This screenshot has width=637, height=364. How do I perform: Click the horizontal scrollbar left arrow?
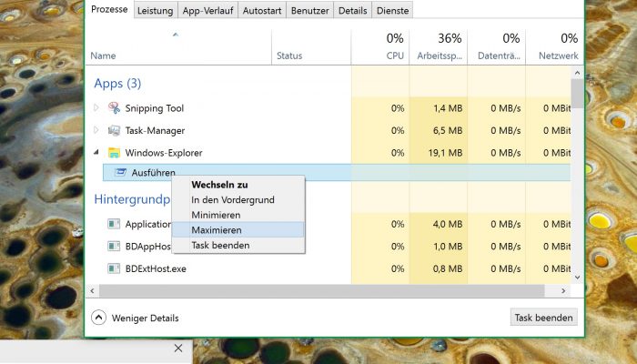point(92,290)
